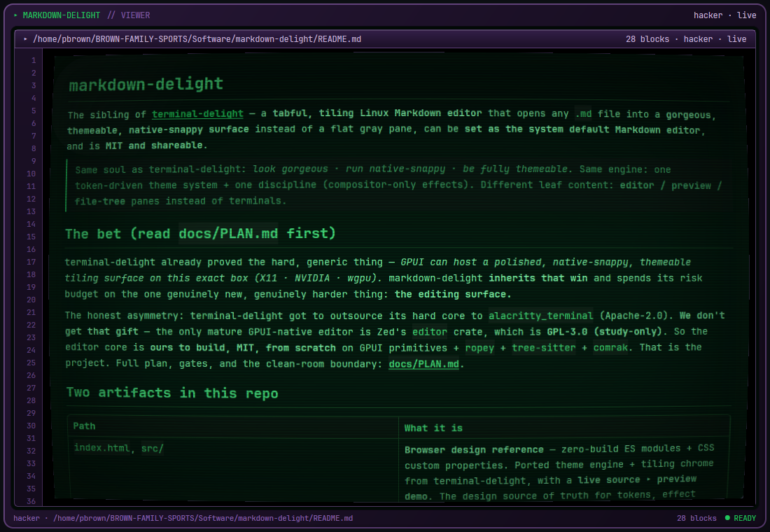Click 'READY' status in bottom bar
This screenshot has height=532, width=770.
(x=745, y=518)
